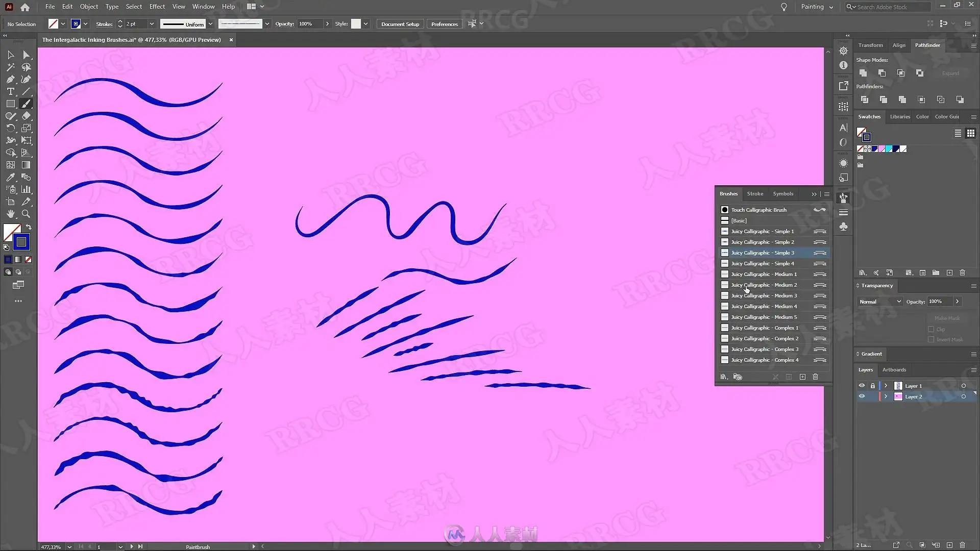Image resolution: width=980 pixels, height=551 pixels.
Task: Toggle visibility of Layer 1
Action: (862, 386)
